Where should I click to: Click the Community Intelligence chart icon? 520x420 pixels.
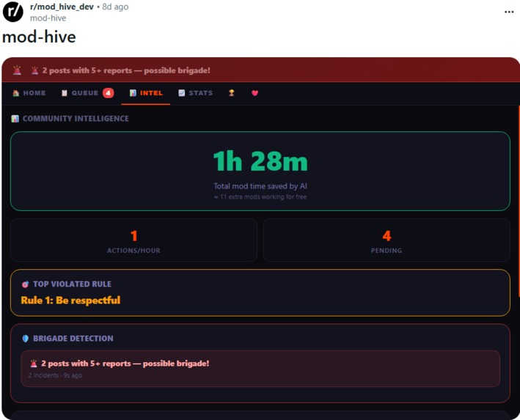coord(15,119)
